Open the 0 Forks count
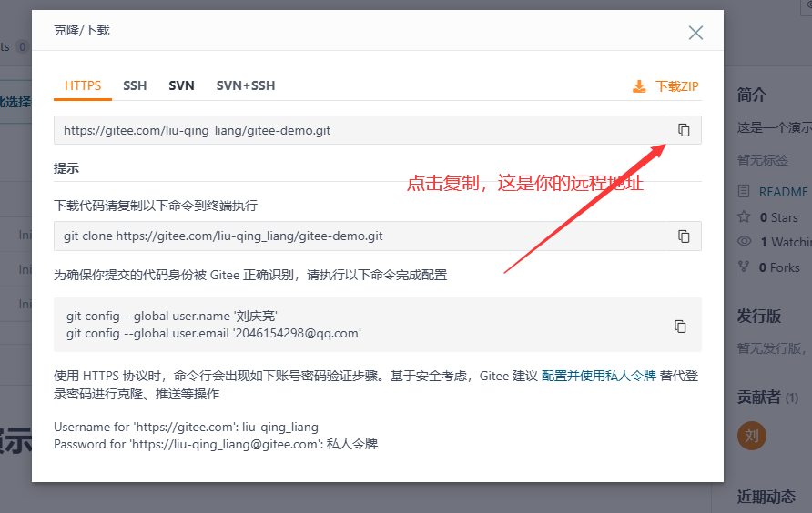 pyautogui.click(x=779, y=267)
